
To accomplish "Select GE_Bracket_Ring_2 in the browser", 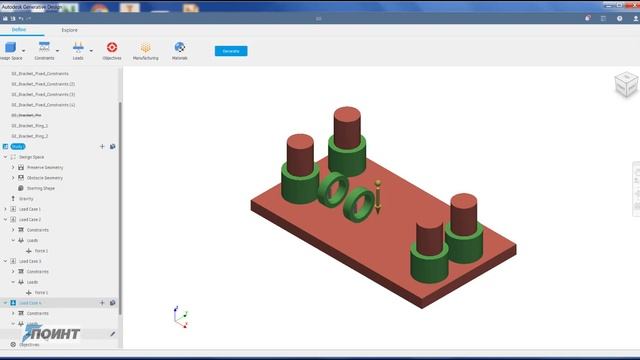I will pos(30,136).
